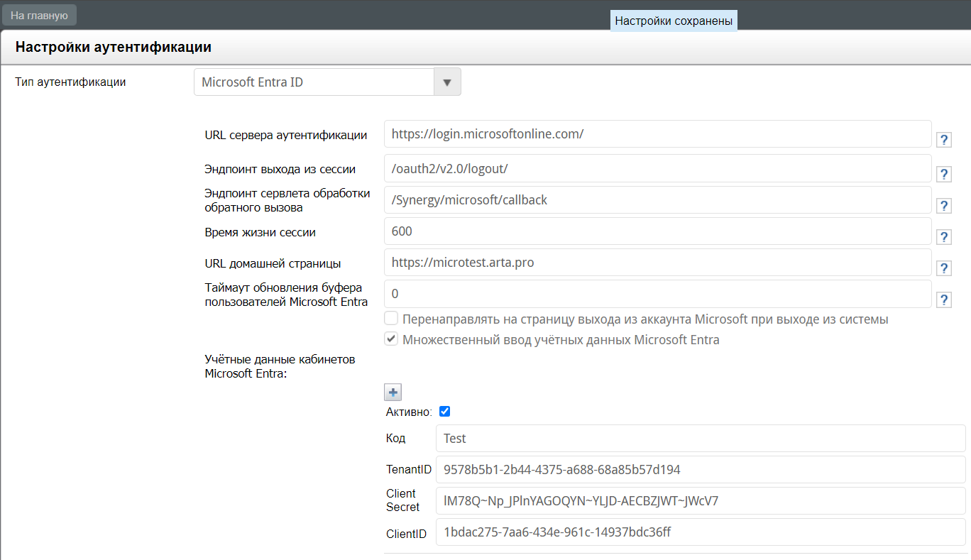Enable redirect to Microsoft logout page checkbox
Screen dimensions: 971x560
pos(391,319)
